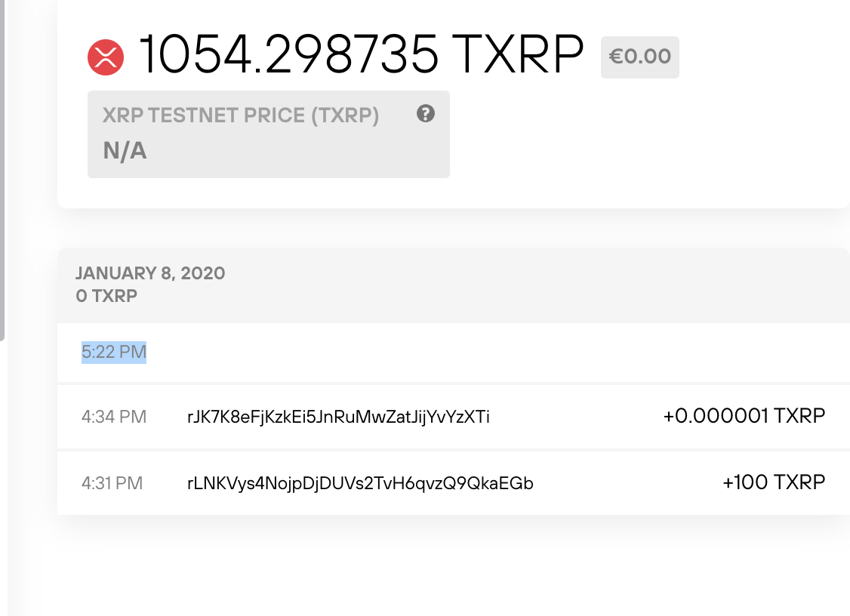Click the 0 TXRP daily total label
This screenshot has width=850, height=616.
tap(106, 296)
